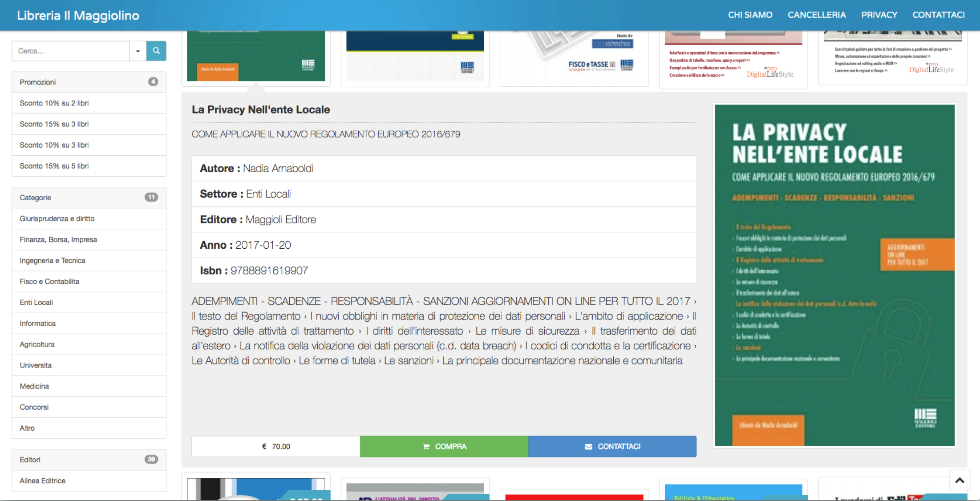
Task: Click the Editore Maggioli Editore row
Action: click(444, 219)
